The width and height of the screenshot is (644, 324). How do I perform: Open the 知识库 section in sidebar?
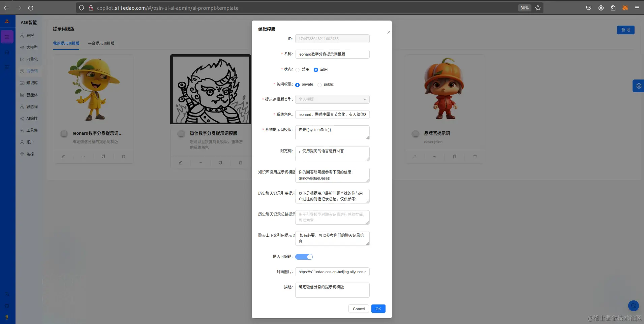30,83
